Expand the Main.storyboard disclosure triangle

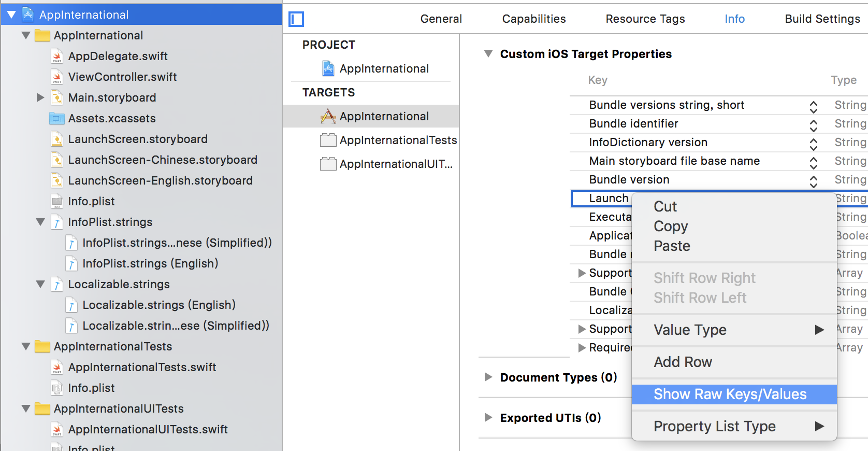40,97
